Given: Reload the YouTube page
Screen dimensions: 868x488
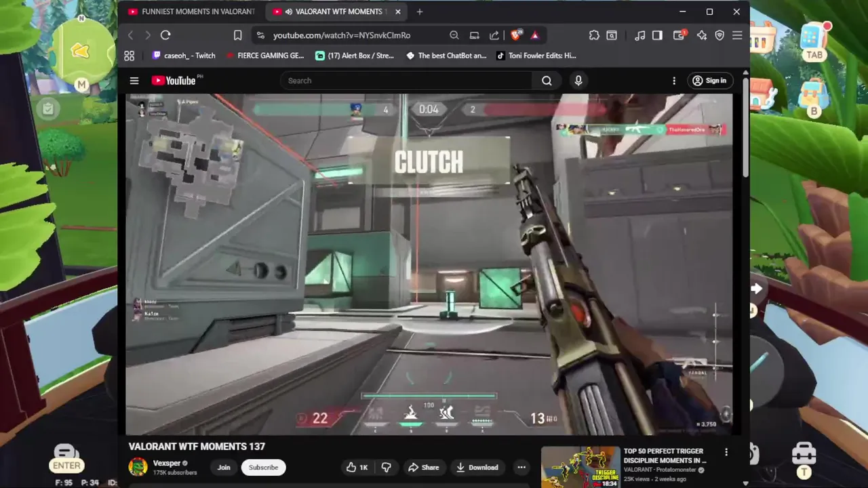Looking at the screenshot, I should point(165,35).
